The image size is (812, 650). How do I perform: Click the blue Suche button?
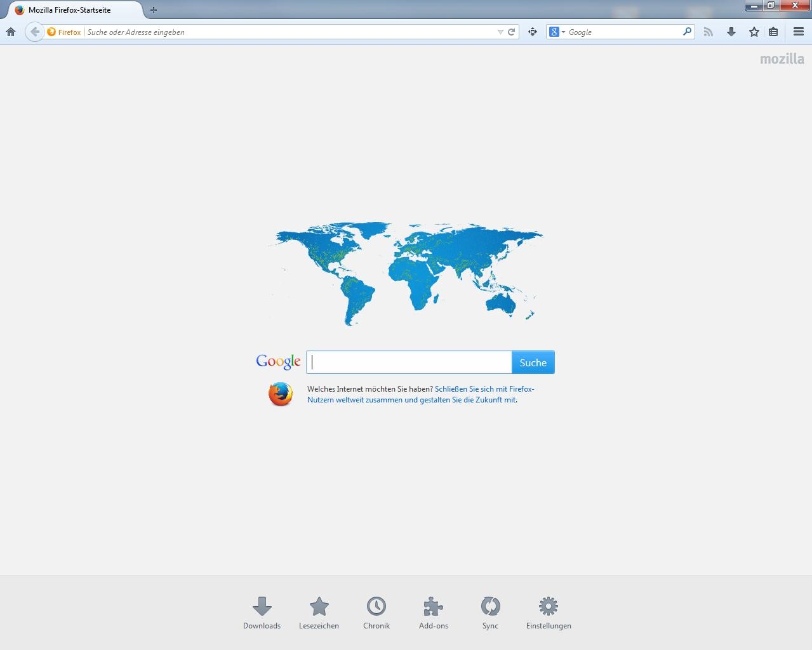[x=533, y=362]
